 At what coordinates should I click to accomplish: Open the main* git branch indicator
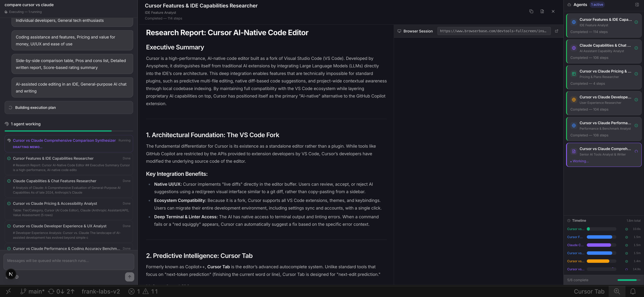pyautogui.click(x=32, y=291)
